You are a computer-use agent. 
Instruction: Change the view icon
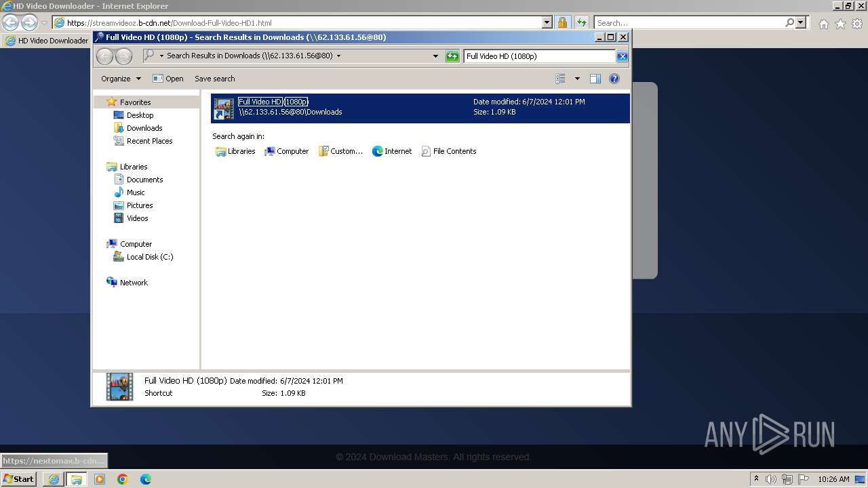pyautogui.click(x=560, y=79)
